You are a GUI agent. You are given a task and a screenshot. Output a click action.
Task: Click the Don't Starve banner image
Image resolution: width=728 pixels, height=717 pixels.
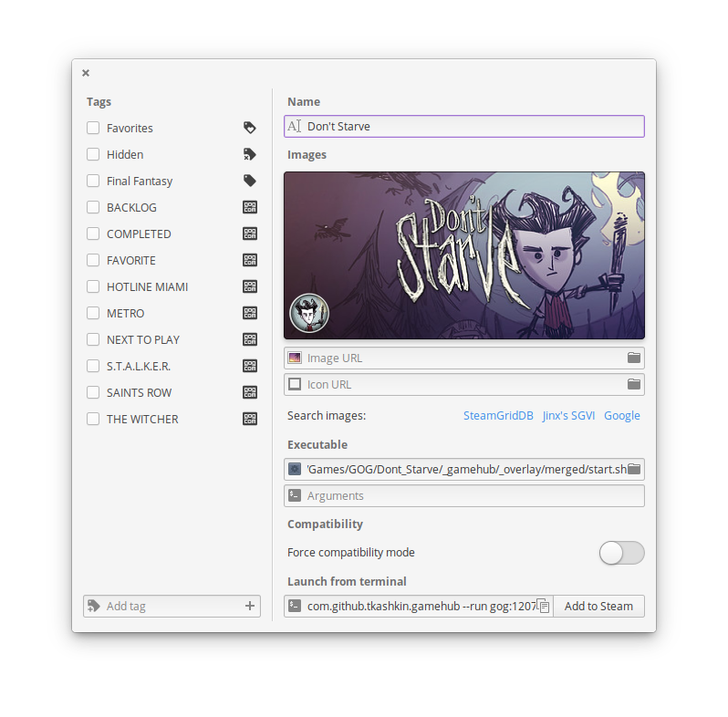tap(464, 255)
